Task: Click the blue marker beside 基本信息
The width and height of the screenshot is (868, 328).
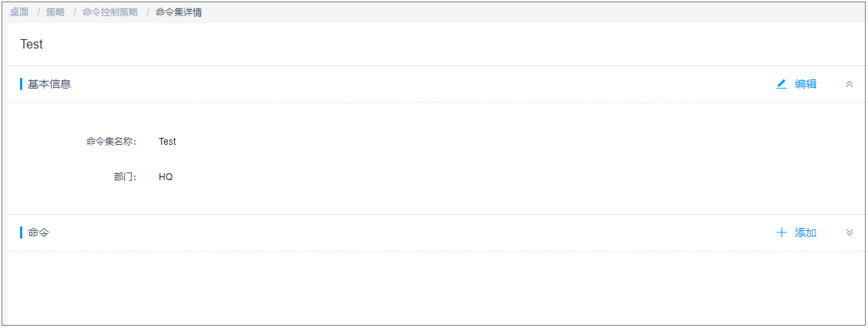Action: click(22, 84)
